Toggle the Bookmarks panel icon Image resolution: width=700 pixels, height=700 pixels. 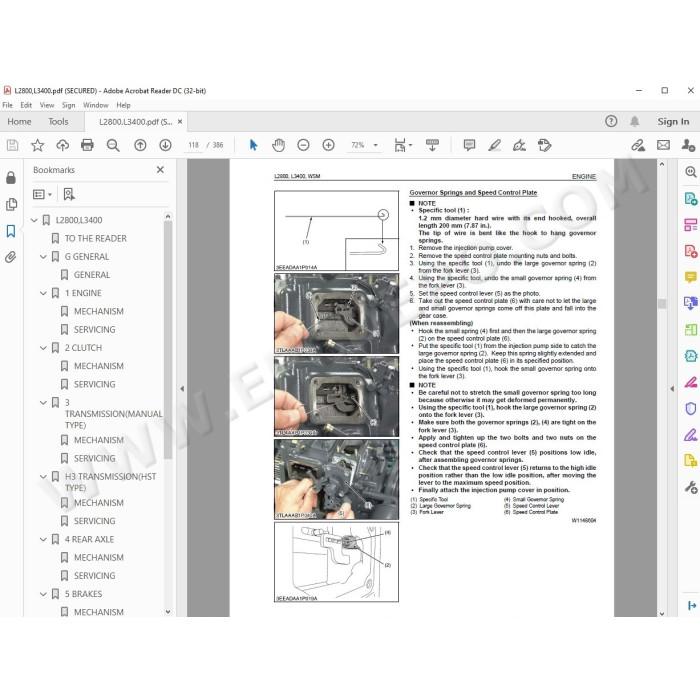[11, 231]
